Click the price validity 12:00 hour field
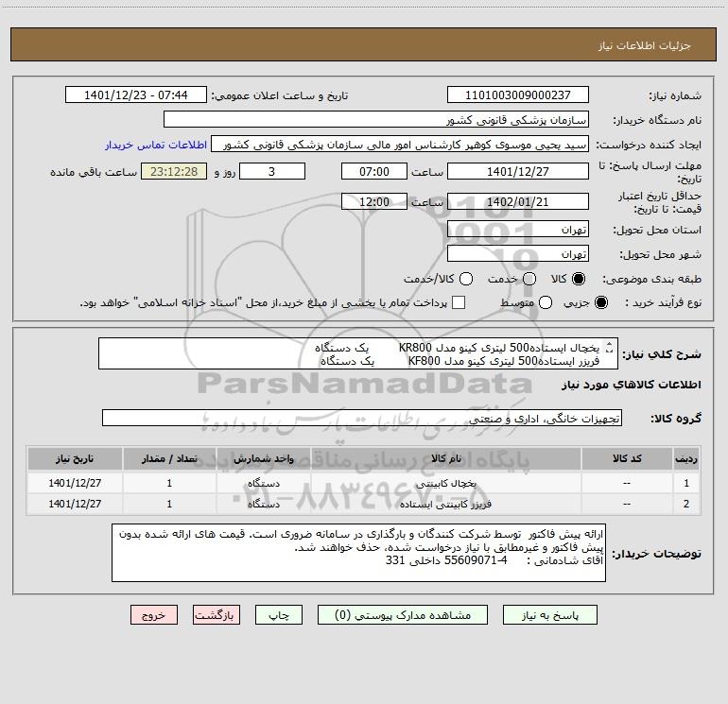The width and height of the screenshot is (728, 704). pos(374,202)
